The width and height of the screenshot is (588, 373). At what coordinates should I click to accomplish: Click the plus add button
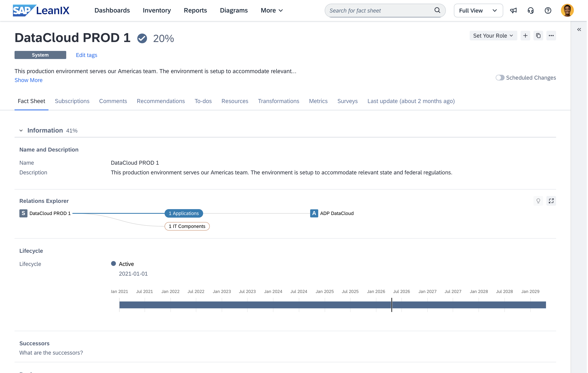pos(525,36)
